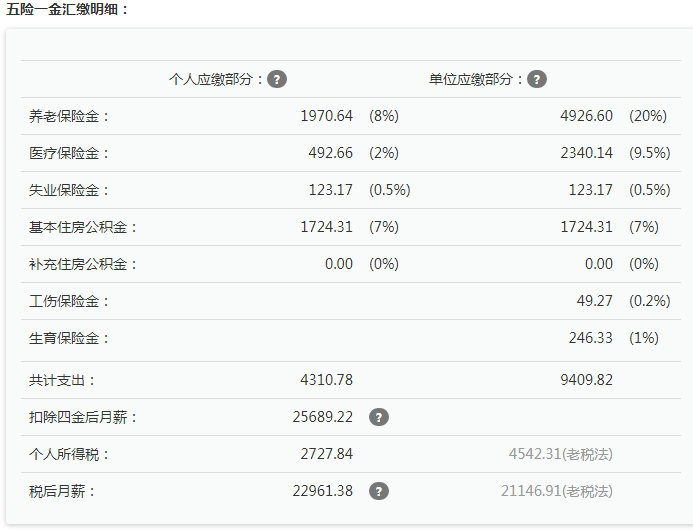Click the 五险一金汇缴明细 heading
The height and width of the screenshot is (530, 693).
pos(68,9)
